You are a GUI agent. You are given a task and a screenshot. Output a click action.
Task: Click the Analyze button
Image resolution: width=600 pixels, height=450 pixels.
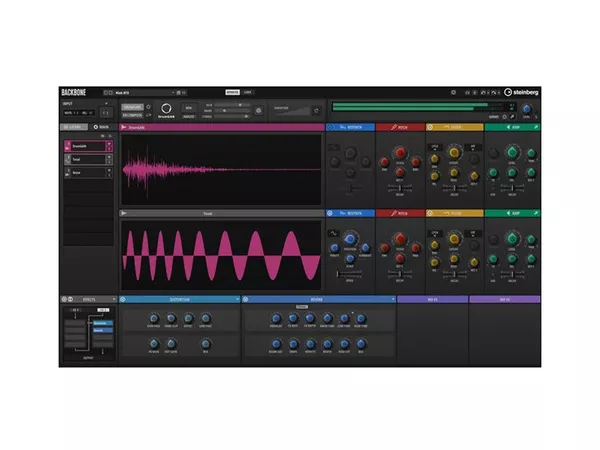coord(189,116)
